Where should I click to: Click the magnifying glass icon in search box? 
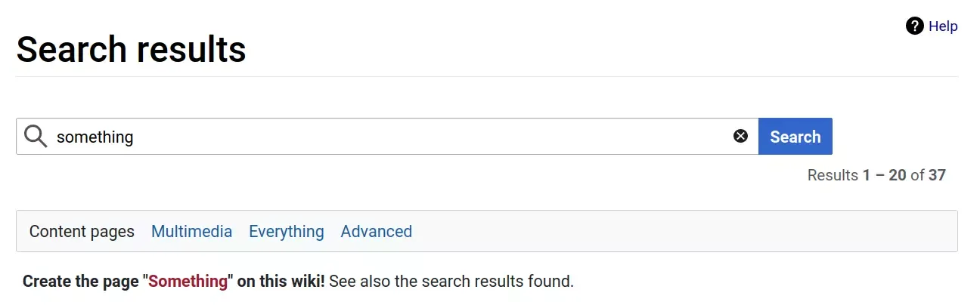[36, 137]
